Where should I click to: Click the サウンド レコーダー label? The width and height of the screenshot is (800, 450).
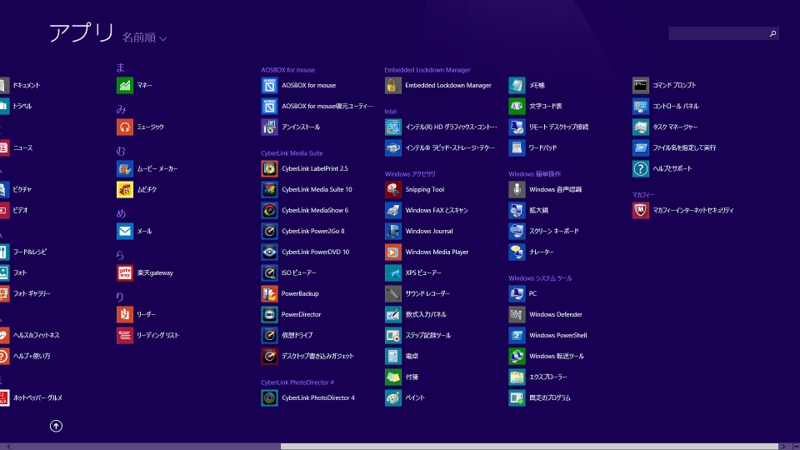click(428, 293)
